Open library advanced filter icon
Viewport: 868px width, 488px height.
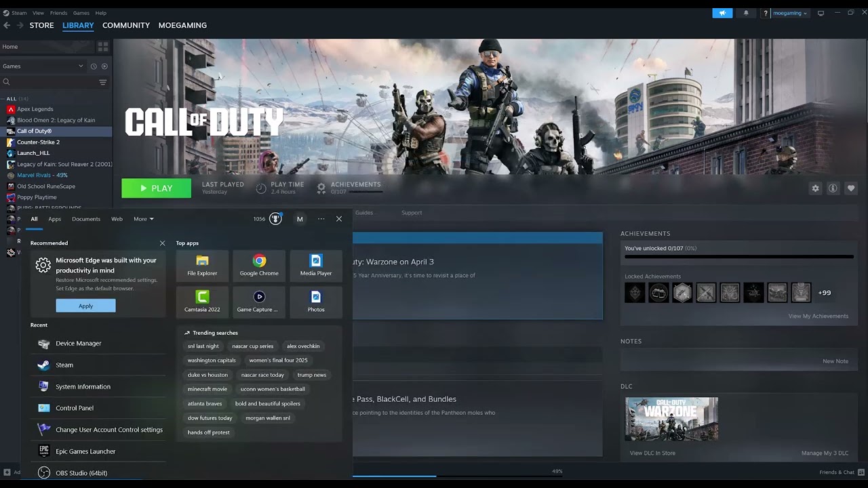coord(103,82)
